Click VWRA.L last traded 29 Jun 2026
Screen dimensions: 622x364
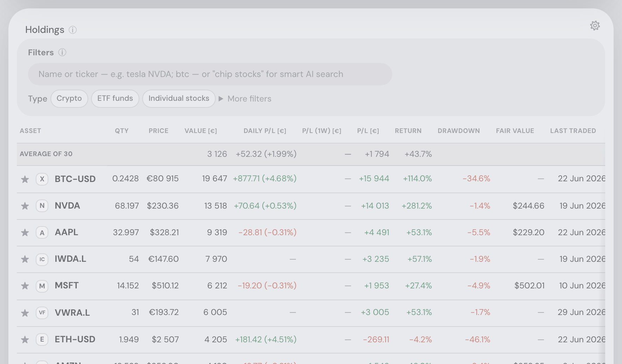click(x=581, y=312)
